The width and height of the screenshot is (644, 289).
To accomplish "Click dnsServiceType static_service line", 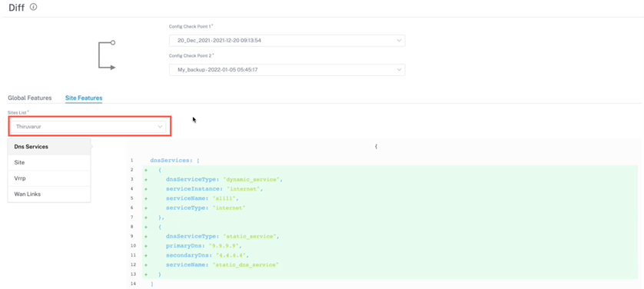I will (x=223, y=237).
